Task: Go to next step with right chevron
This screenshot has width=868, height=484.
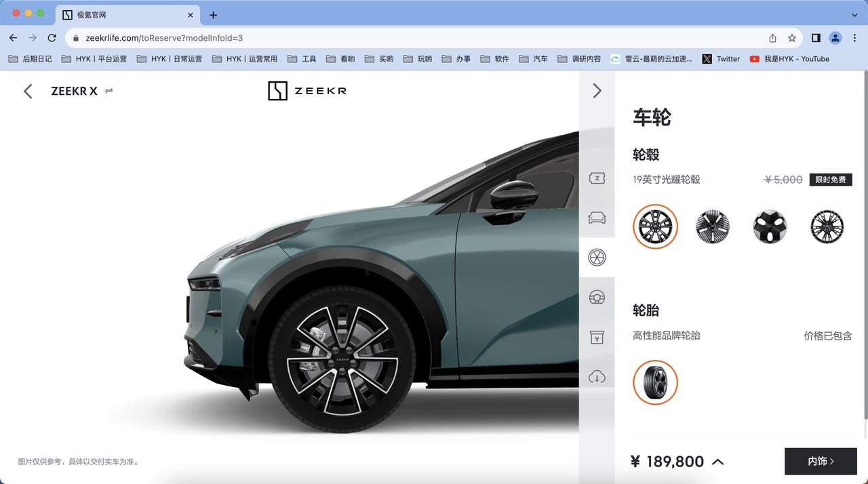Action: [x=597, y=91]
